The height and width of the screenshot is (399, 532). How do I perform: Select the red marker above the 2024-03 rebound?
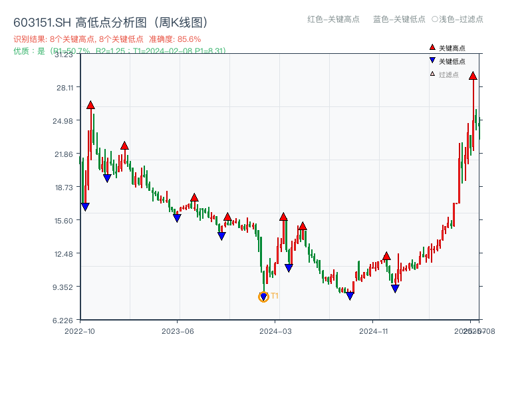[285, 215]
